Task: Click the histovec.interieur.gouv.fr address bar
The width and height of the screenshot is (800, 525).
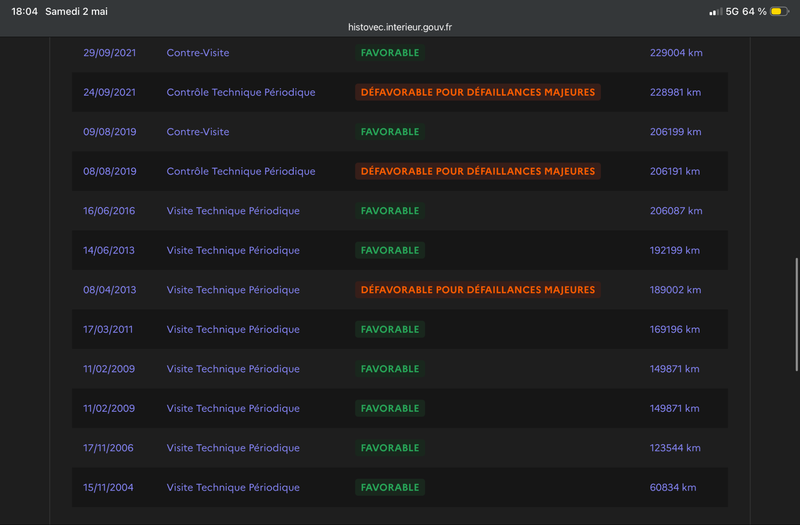Action: point(400,27)
